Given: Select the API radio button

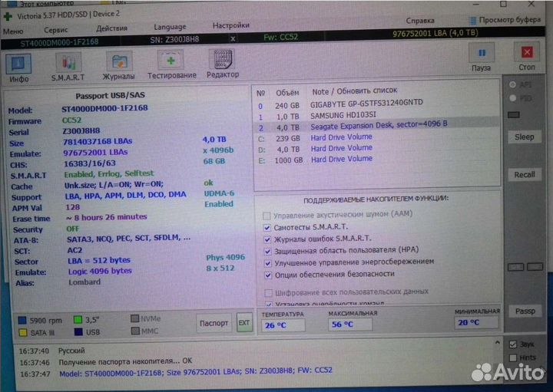Looking at the screenshot, I should pyautogui.click(x=513, y=85).
